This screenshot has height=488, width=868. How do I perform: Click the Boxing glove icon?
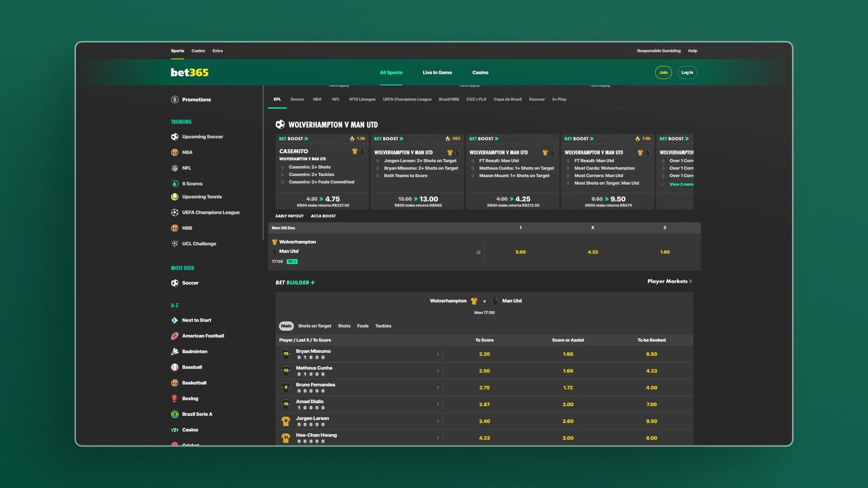coord(175,398)
